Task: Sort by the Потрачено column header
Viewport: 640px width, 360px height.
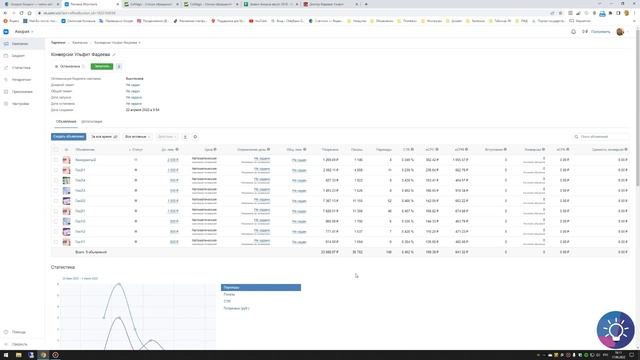Action: [330, 149]
